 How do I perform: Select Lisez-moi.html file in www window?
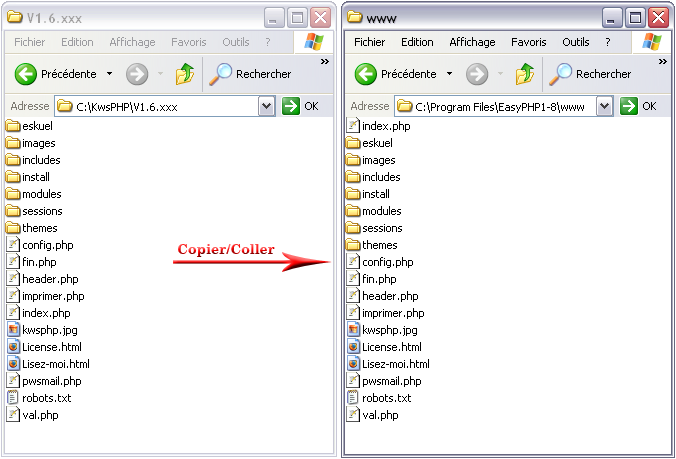[388, 364]
